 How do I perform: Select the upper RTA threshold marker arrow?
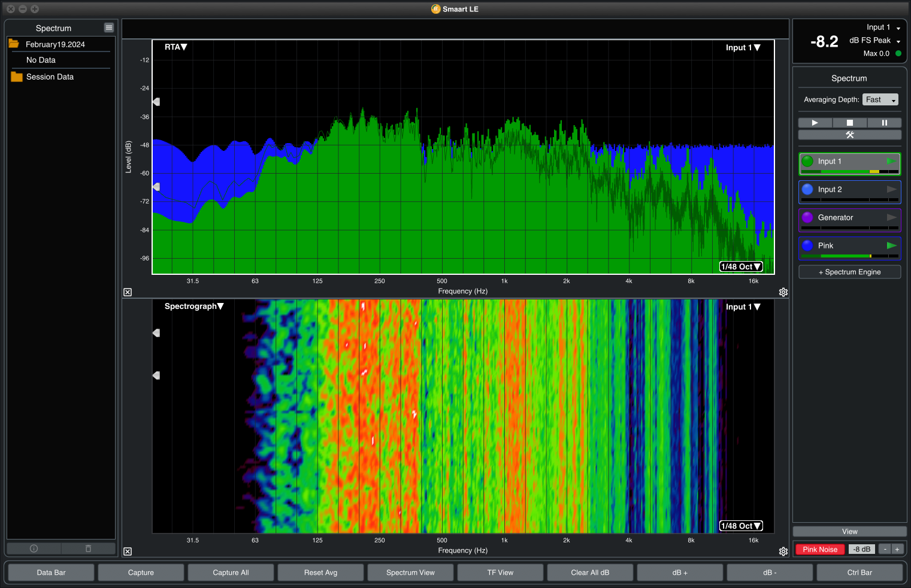coord(156,102)
